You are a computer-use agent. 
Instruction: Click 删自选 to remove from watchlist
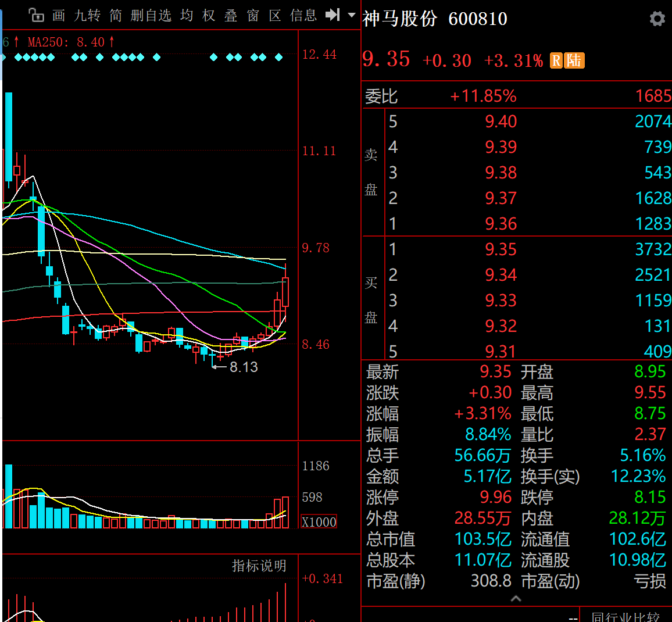[x=151, y=16]
